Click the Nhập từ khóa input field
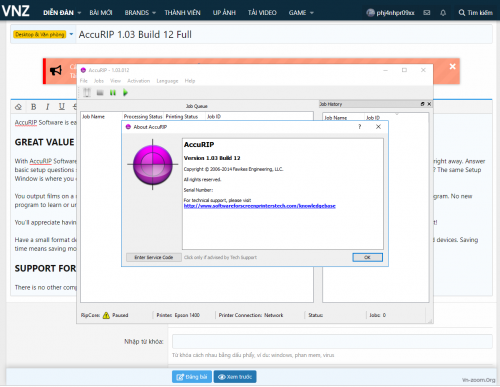 click(x=332, y=342)
